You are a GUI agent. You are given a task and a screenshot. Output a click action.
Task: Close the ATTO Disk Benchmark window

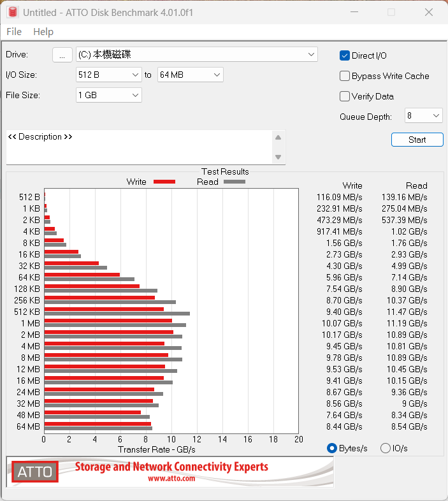coord(429,12)
